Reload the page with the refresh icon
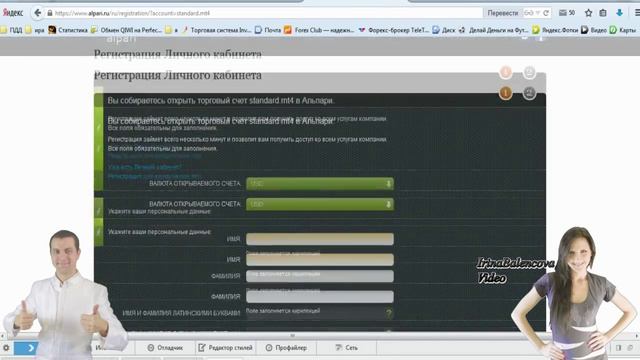This screenshot has width=640, height=360. (546, 13)
